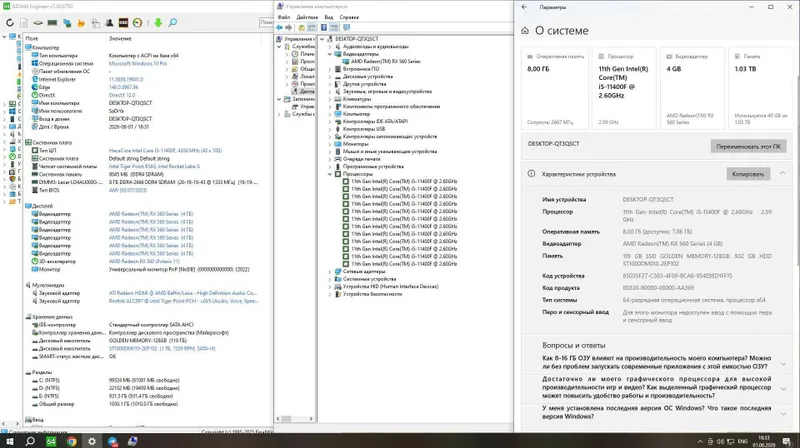Collapse the Видеоадаптеры node
The image size is (800, 448).
coord(330,54)
